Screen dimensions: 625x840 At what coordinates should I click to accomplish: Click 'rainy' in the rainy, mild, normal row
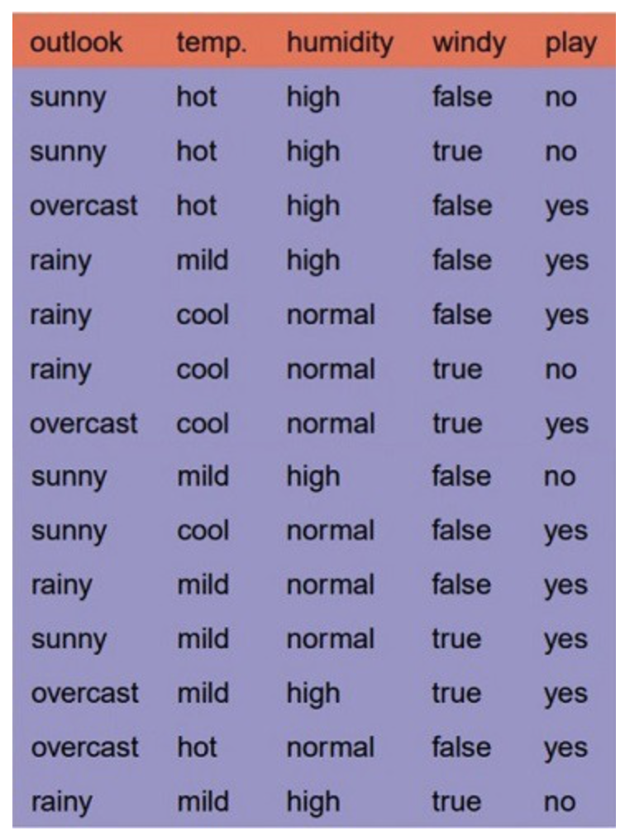pyautogui.click(x=60, y=585)
